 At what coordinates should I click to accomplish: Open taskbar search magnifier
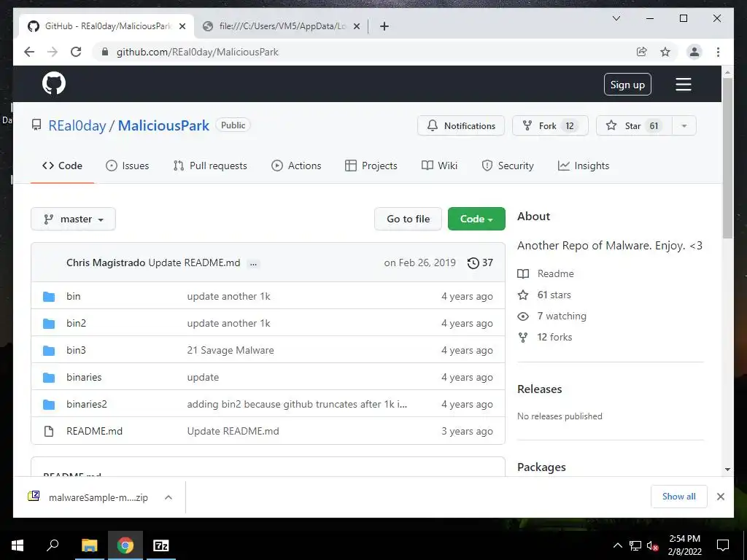point(53,545)
